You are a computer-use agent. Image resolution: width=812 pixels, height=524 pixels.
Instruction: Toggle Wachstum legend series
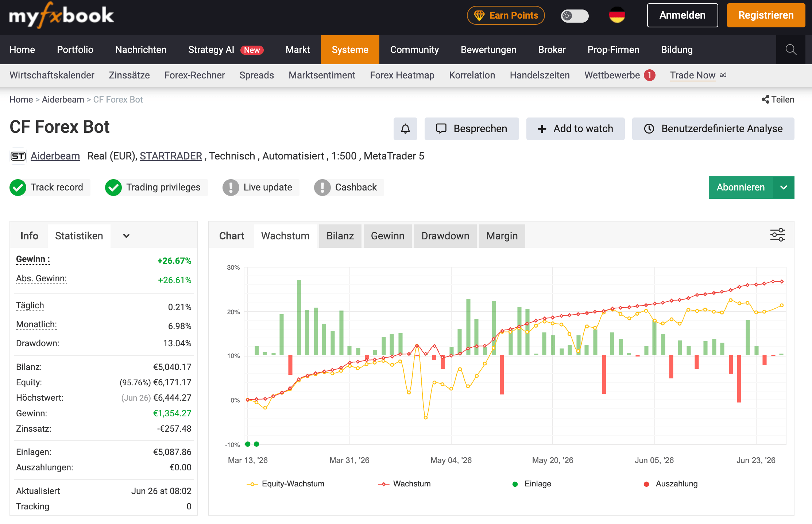[x=404, y=484]
